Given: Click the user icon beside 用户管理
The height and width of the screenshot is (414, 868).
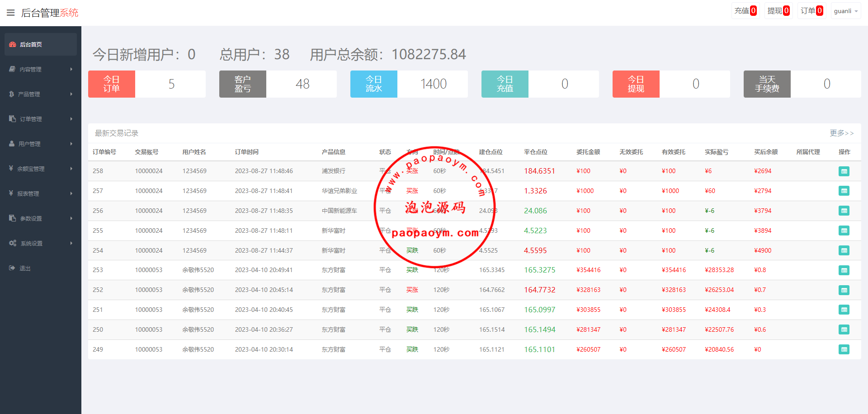Looking at the screenshot, I should coord(12,144).
